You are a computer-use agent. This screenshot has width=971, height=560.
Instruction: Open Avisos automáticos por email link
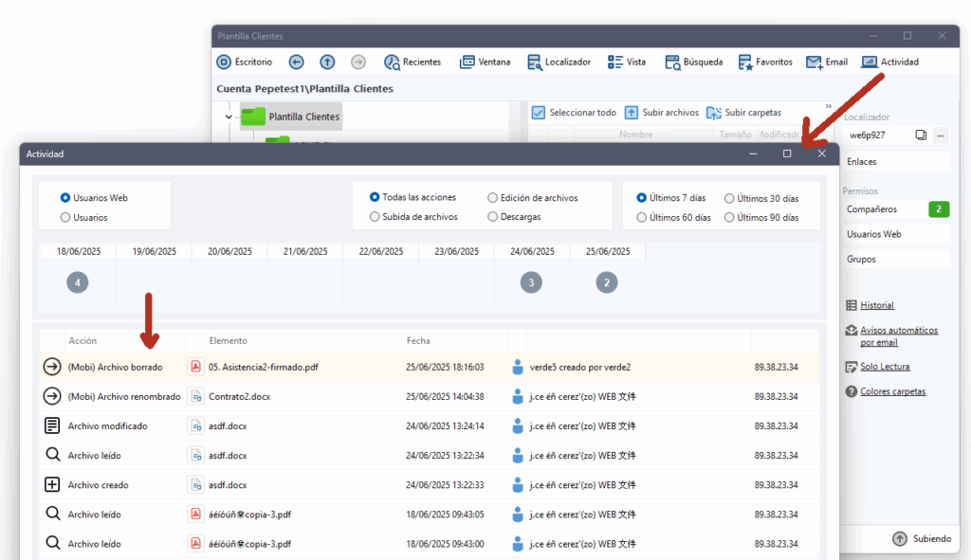(899, 336)
